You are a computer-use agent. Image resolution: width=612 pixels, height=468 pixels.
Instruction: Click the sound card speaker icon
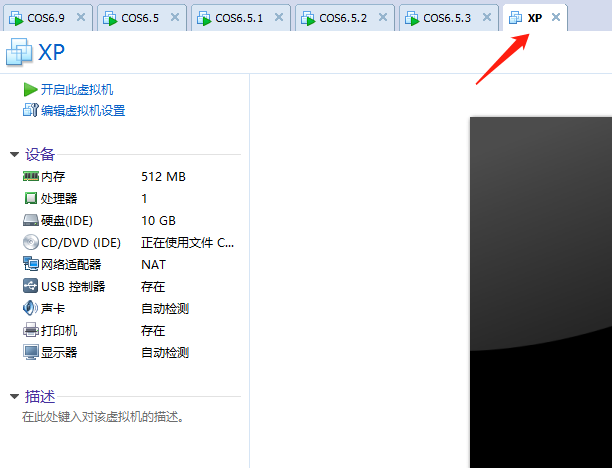click(x=30, y=308)
